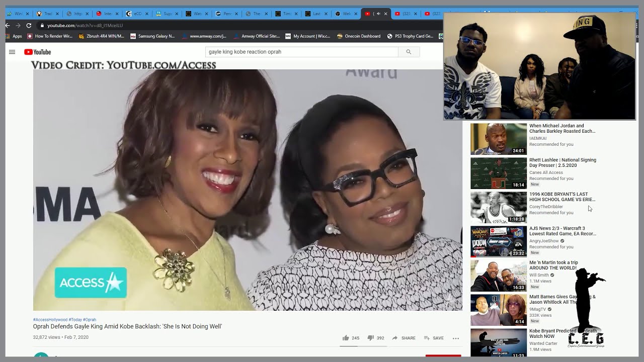Click the address bar URL

(x=85, y=25)
